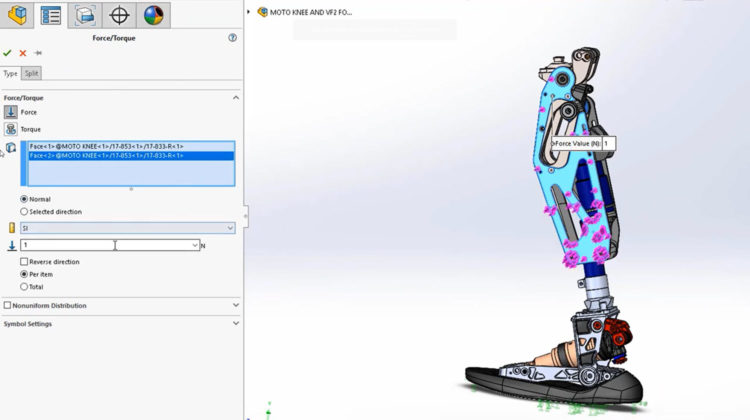The height and width of the screenshot is (420, 750).
Task: Accept Force/Torque with the green checkmark
Action: coord(8,53)
